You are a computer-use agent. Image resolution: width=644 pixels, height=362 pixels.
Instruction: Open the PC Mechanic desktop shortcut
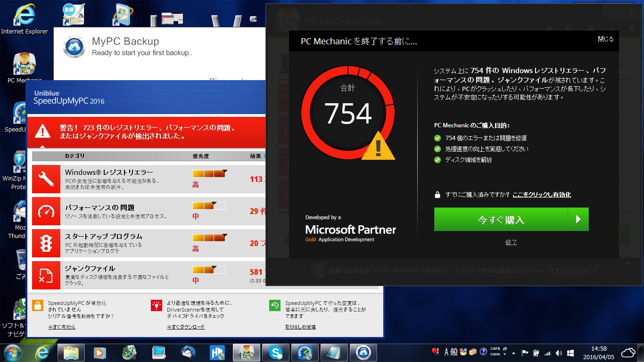[x=25, y=68]
